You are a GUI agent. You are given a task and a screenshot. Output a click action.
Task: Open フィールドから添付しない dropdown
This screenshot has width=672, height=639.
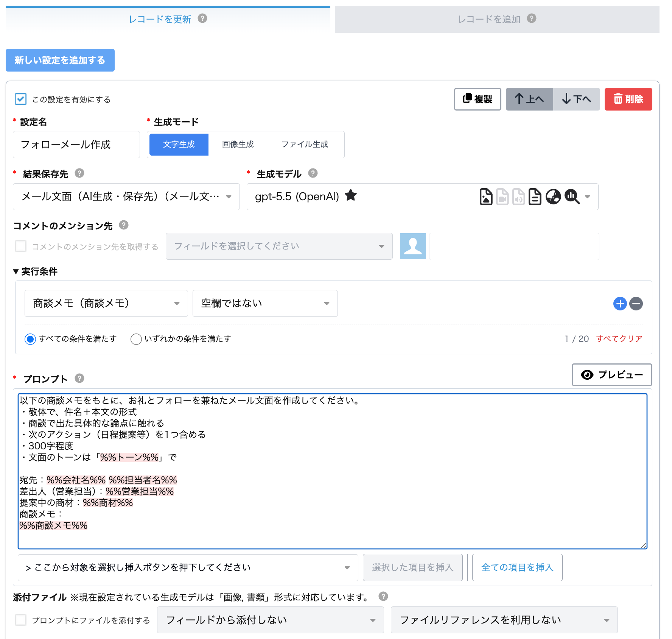[x=271, y=620]
